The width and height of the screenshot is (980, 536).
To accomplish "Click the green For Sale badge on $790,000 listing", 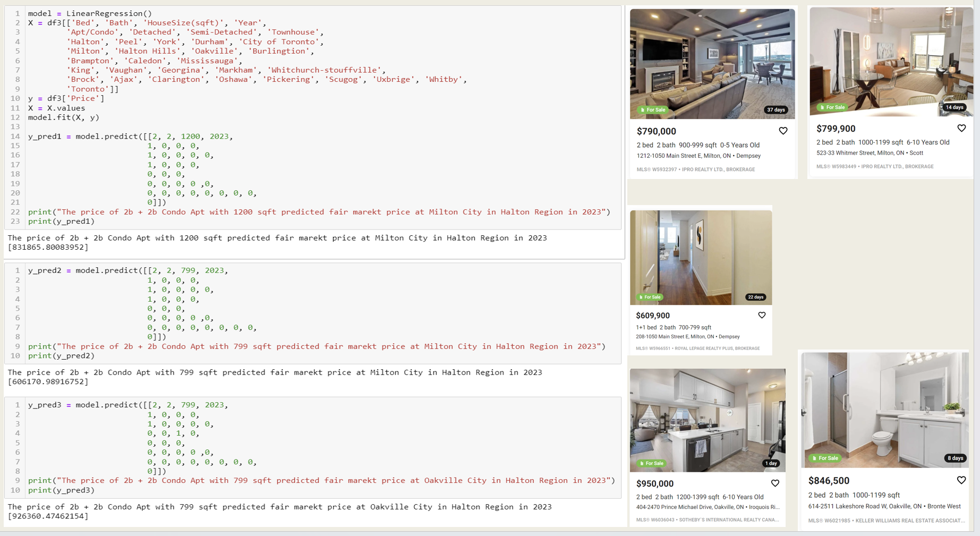I will (x=652, y=110).
